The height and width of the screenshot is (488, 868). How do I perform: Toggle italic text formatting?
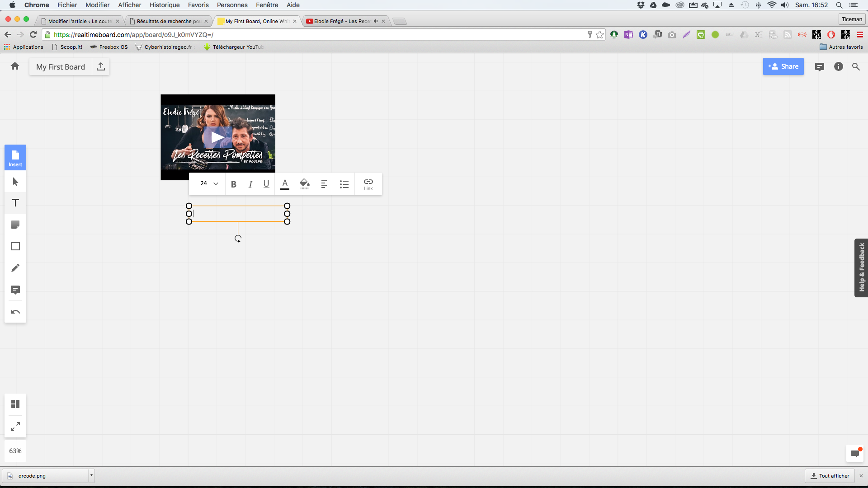[x=250, y=184]
